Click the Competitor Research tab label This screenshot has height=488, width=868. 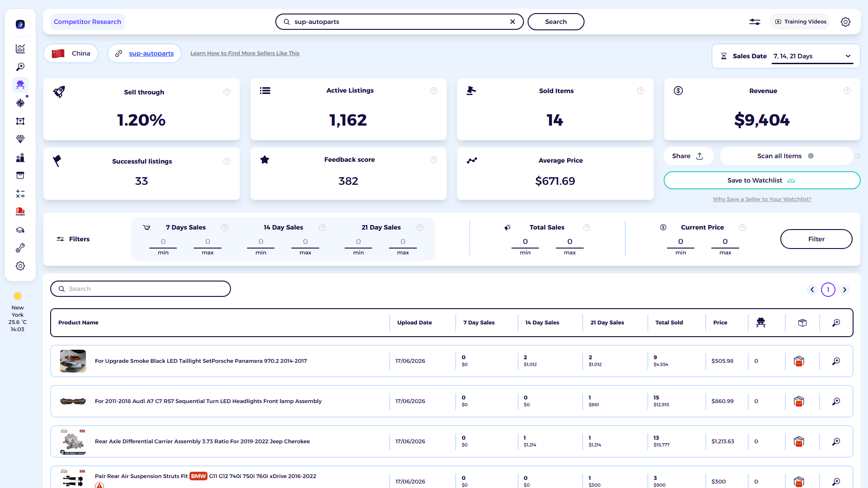[x=87, y=22]
